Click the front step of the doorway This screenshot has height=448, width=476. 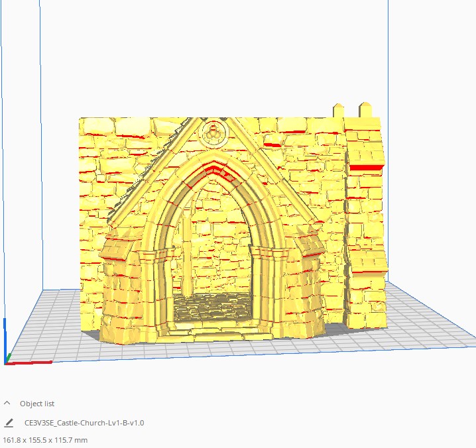pyautogui.click(x=212, y=335)
